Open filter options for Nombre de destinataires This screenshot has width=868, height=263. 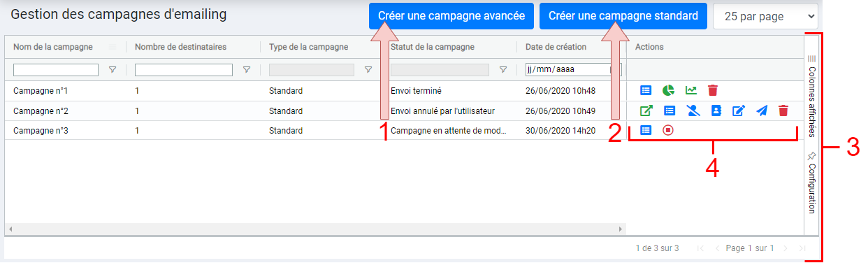(247, 70)
